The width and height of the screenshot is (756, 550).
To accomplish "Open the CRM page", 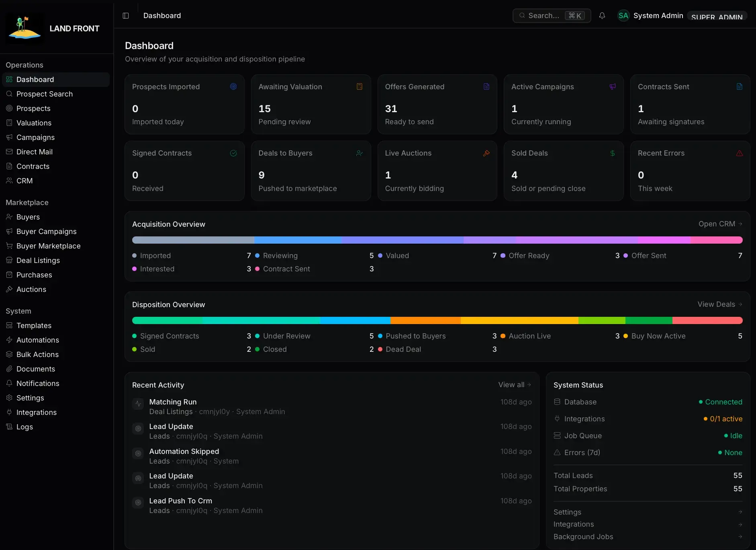I will 56,181.
